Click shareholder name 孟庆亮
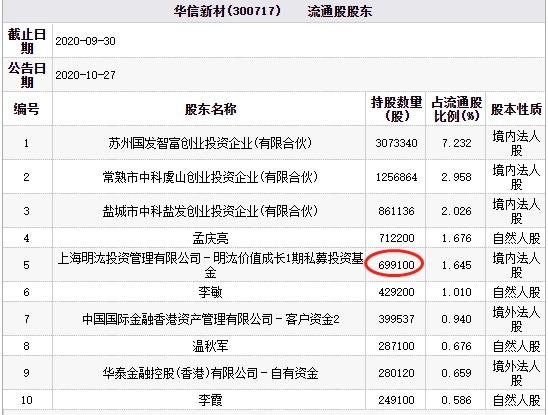This screenshot has height=415, width=548. pyautogui.click(x=210, y=238)
